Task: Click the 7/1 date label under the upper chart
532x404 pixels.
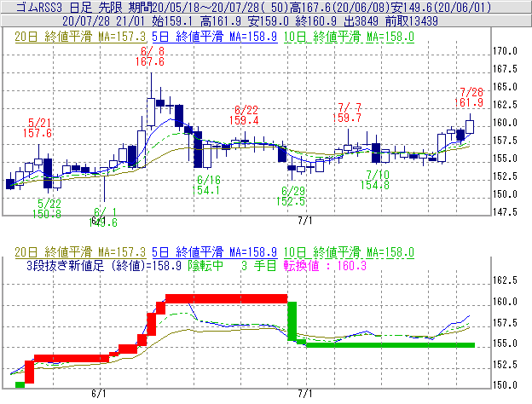Action: click(305, 221)
